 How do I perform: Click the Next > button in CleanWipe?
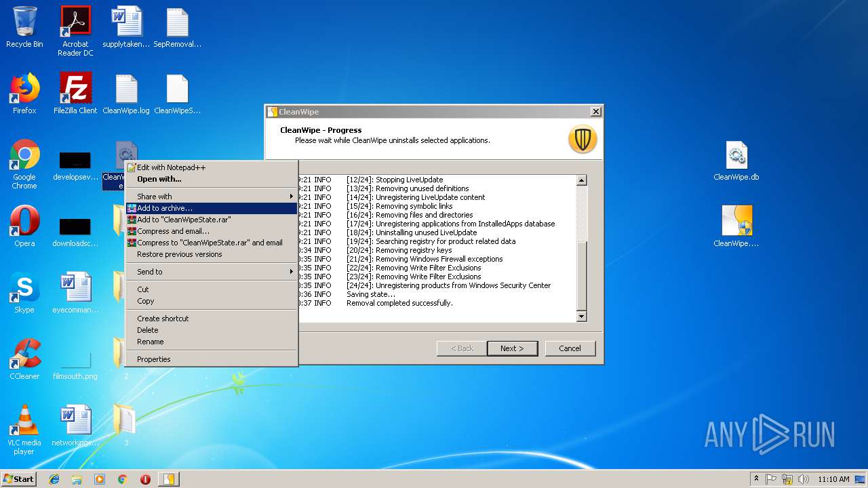pyautogui.click(x=513, y=348)
